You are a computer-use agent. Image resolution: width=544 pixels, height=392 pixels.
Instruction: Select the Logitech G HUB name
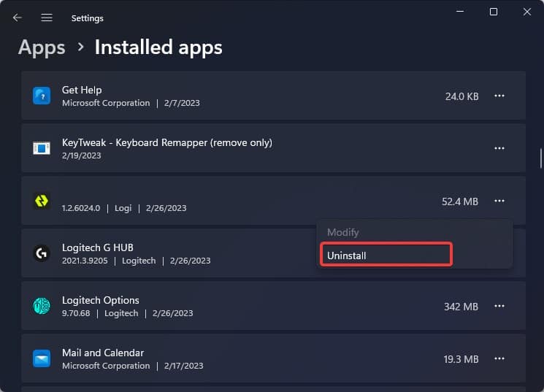point(98,247)
